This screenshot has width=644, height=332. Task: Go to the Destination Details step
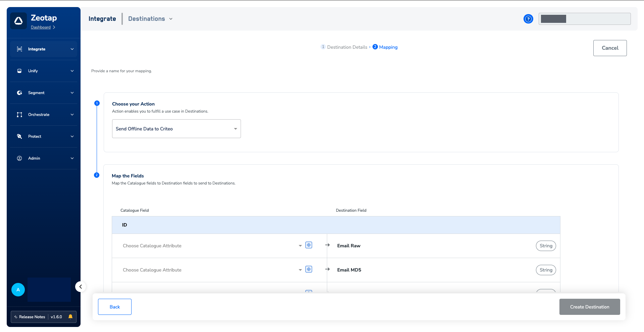[344, 47]
